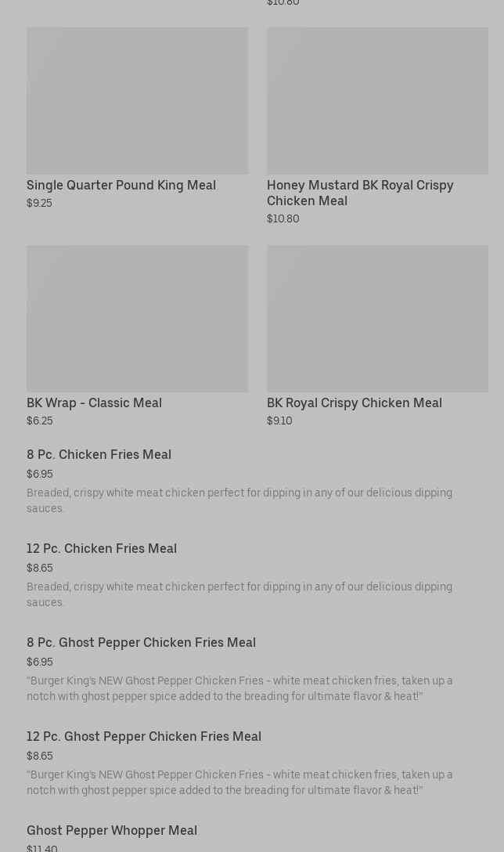Open the 8 Pc. Chicken Fries Meal item
This screenshot has height=852, width=504.
99,455
